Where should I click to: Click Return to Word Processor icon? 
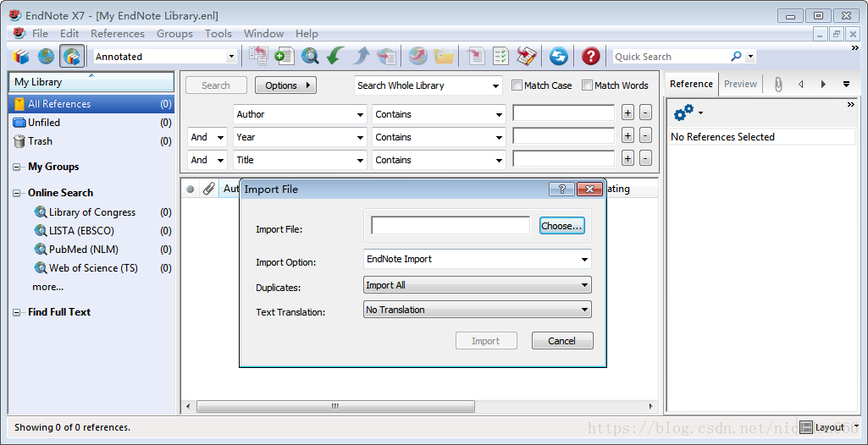(x=527, y=56)
